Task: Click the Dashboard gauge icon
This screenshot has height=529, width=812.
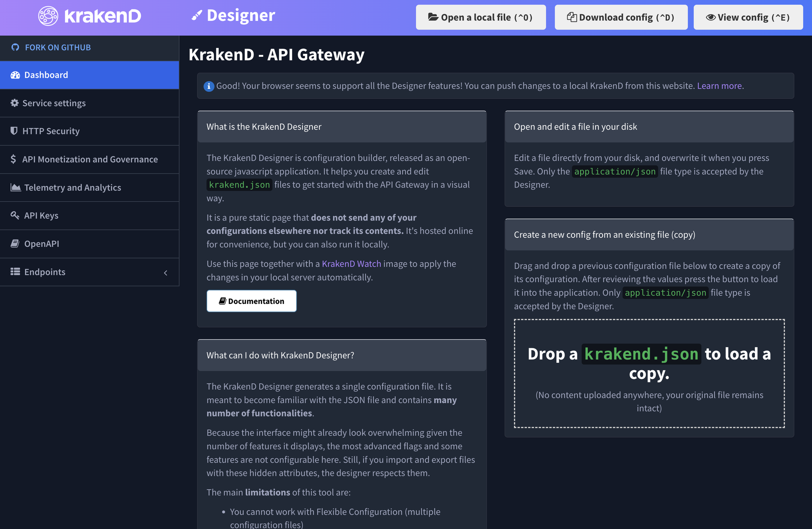Action: [x=16, y=75]
